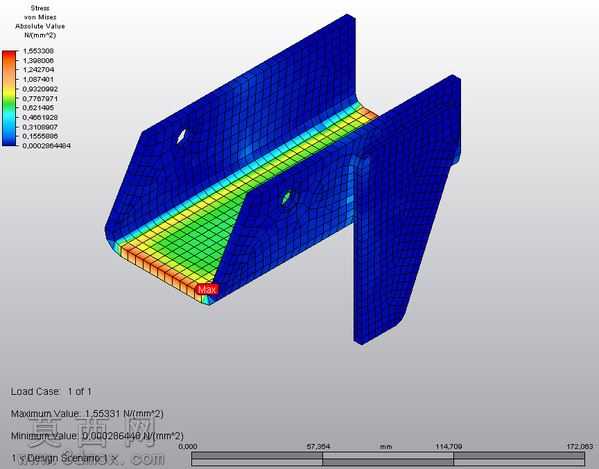
Task: Click the legend value 0,621495
Action: (x=38, y=108)
